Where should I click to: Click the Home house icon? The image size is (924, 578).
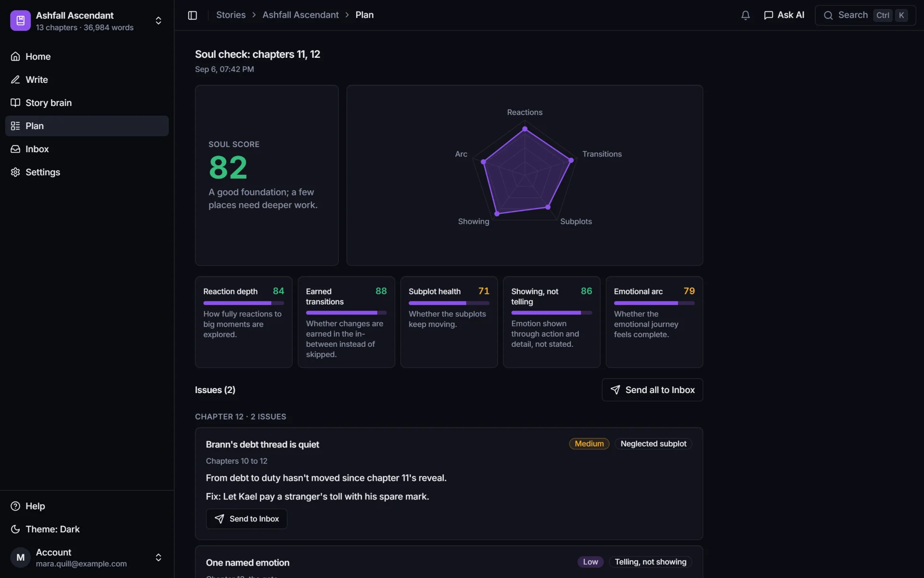click(x=15, y=56)
